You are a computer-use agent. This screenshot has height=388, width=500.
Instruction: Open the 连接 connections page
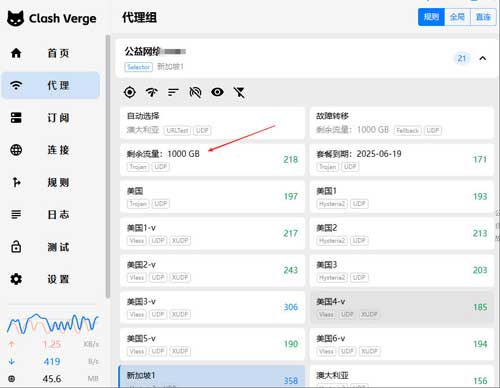pyautogui.click(x=51, y=150)
